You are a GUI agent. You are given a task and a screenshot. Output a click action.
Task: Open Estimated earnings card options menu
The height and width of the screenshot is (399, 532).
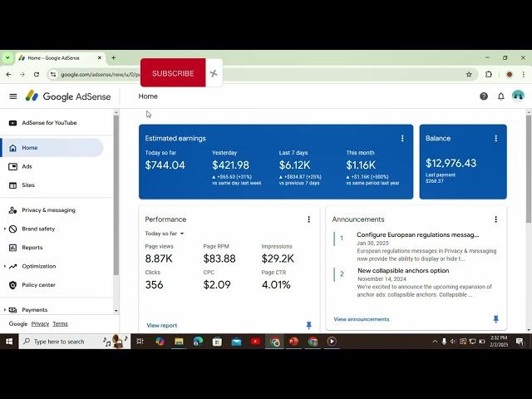click(x=402, y=138)
